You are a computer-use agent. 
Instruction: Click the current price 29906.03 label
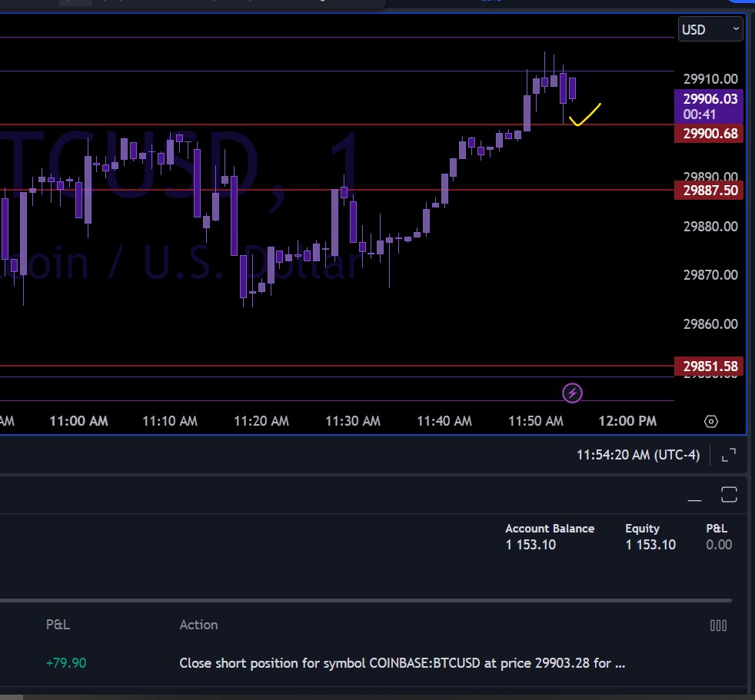pos(710,106)
